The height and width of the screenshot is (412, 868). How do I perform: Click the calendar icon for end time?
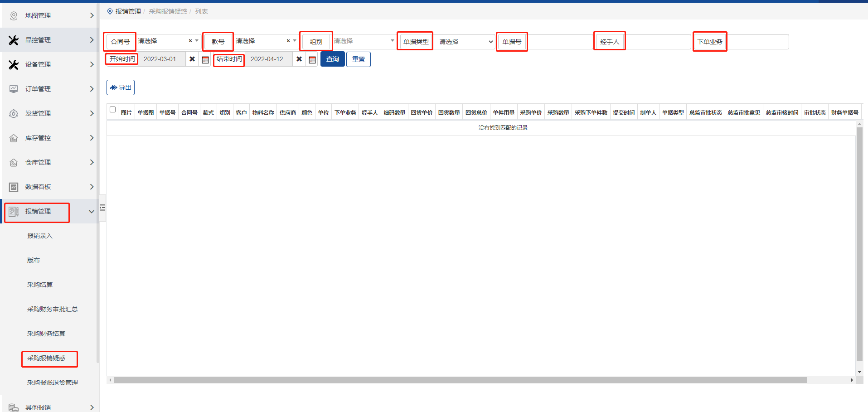coord(312,59)
